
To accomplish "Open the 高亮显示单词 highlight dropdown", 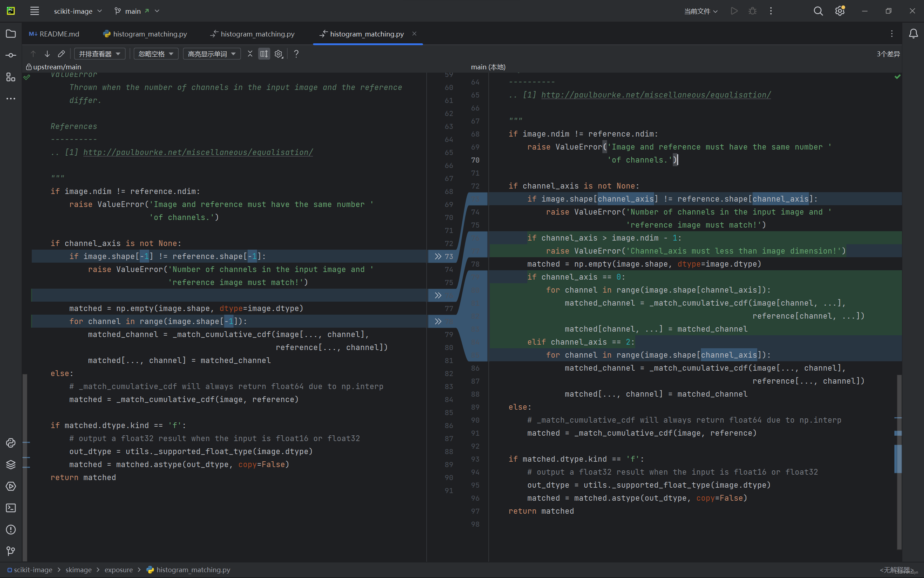I will coord(212,54).
